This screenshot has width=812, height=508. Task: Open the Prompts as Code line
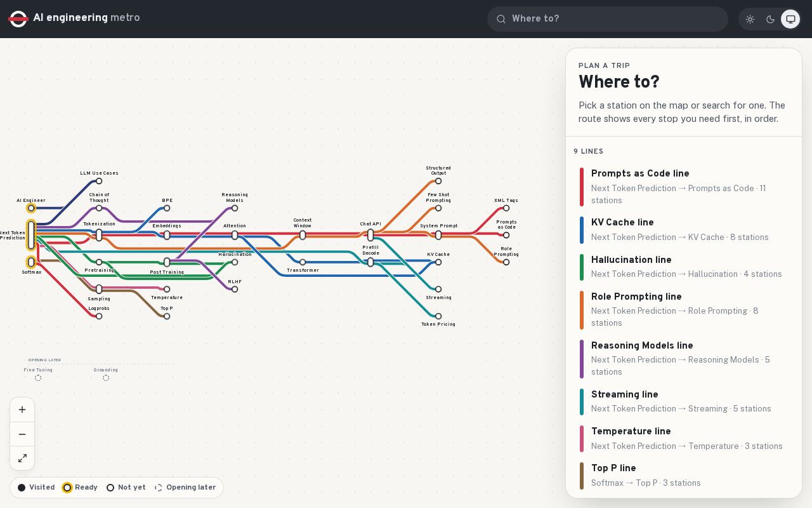684,187
